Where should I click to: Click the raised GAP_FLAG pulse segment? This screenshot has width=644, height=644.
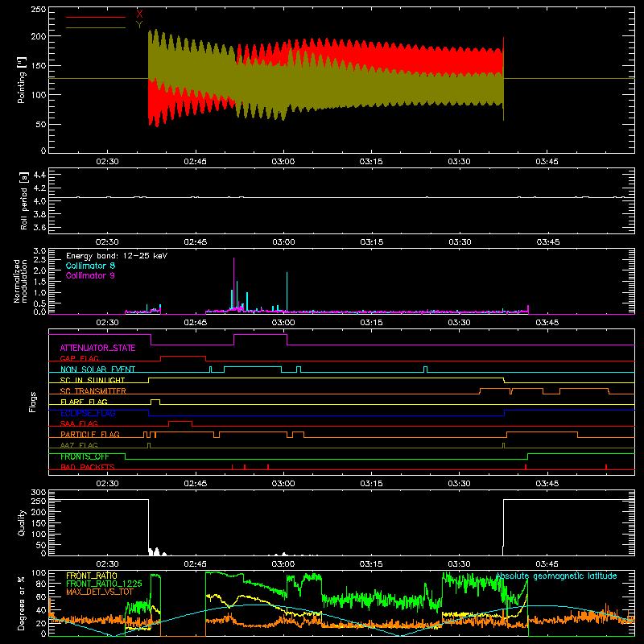(x=184, y=357)
